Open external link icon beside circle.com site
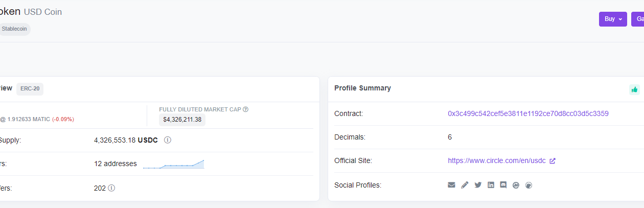Viewport: 644px width, 208px height. [553, 160]
